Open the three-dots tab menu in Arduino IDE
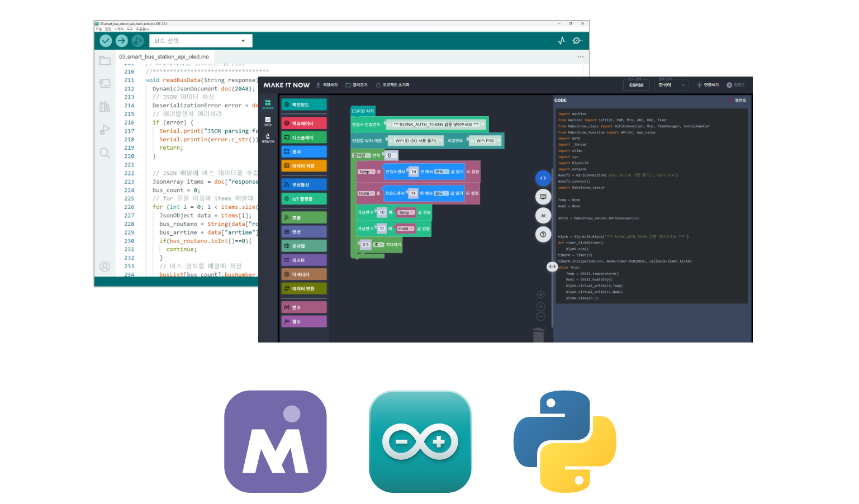Image resolution: width=859 pixels, height=504 pixels. pos(580,57)
